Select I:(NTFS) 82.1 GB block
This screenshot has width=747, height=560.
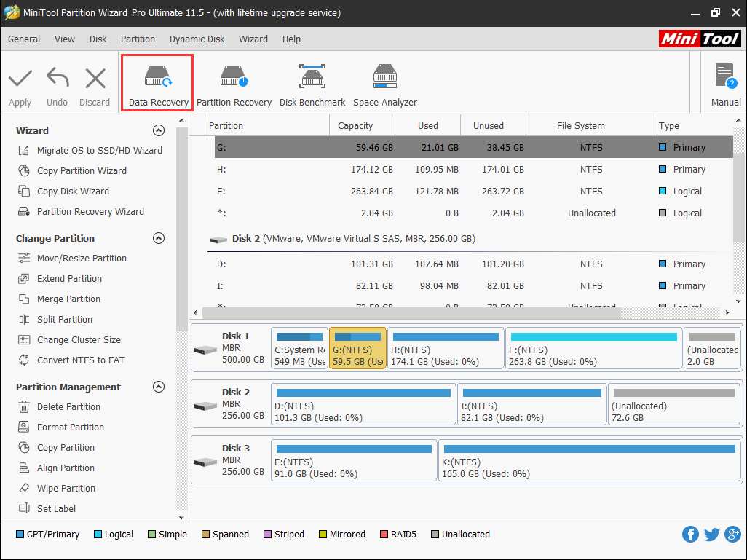(532, 405)
